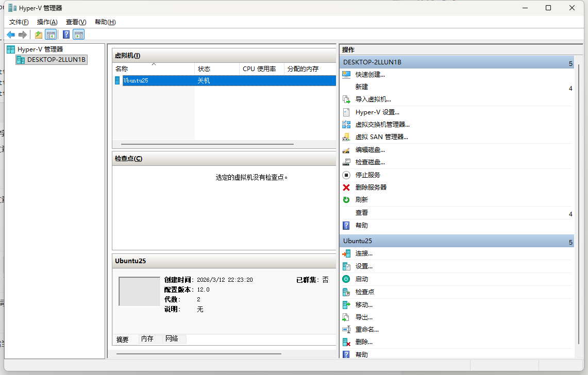This screenshot has width=588, height=375.
Task: Expand the 查看 (View) submenu in actions
Action: (x=570, y=214)
